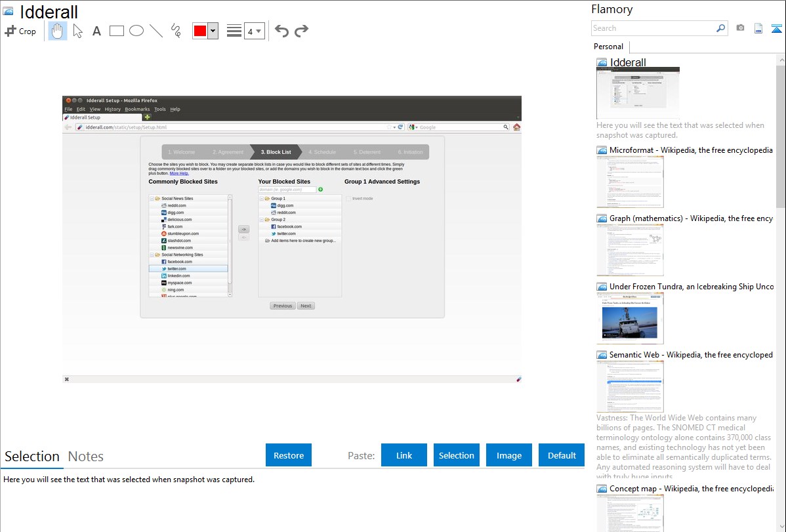Screen dimensions: 786x532
Task: Select the Concept map - Wikipedia title
Action: click(692, 489)
